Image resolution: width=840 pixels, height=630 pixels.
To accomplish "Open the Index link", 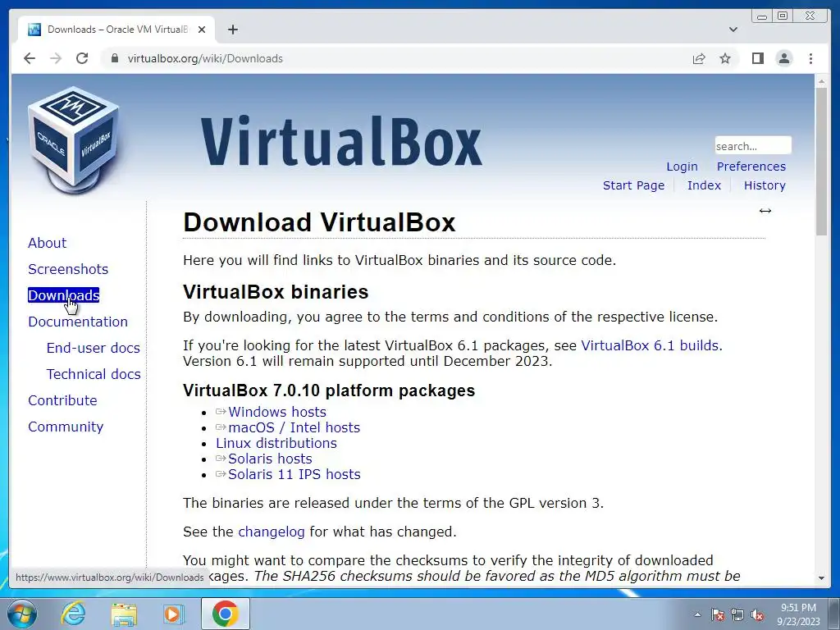I will pos(704,185).
